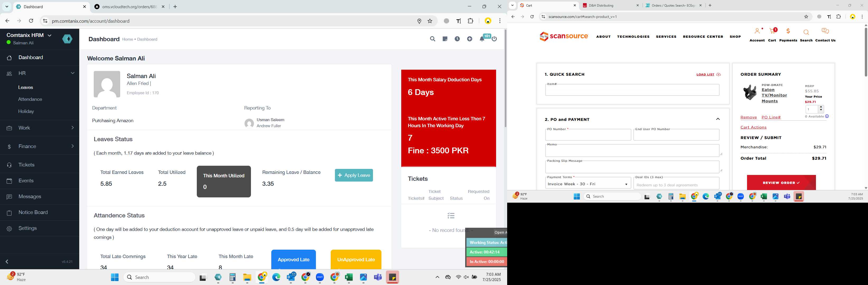Click the LOAD LIST link
The height and width of the screenshot is (285, 868).
(x=708, y=75)
